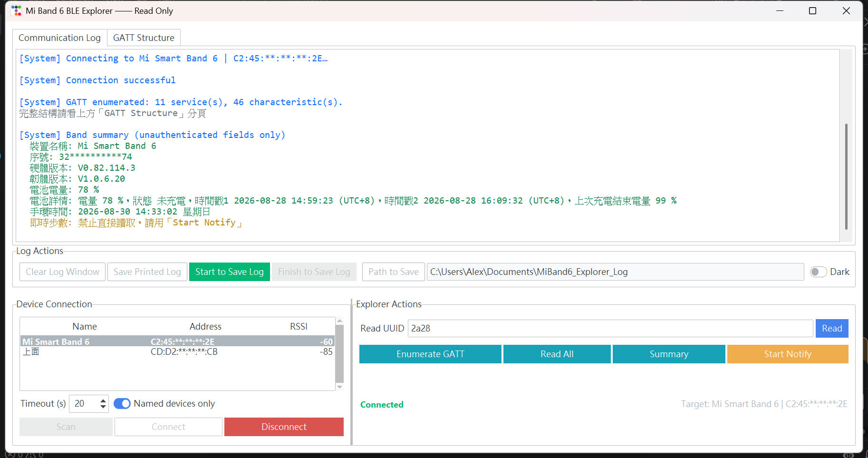Click the Start Notify button
This screenshot has width=868, height=458.
point(788,354)
